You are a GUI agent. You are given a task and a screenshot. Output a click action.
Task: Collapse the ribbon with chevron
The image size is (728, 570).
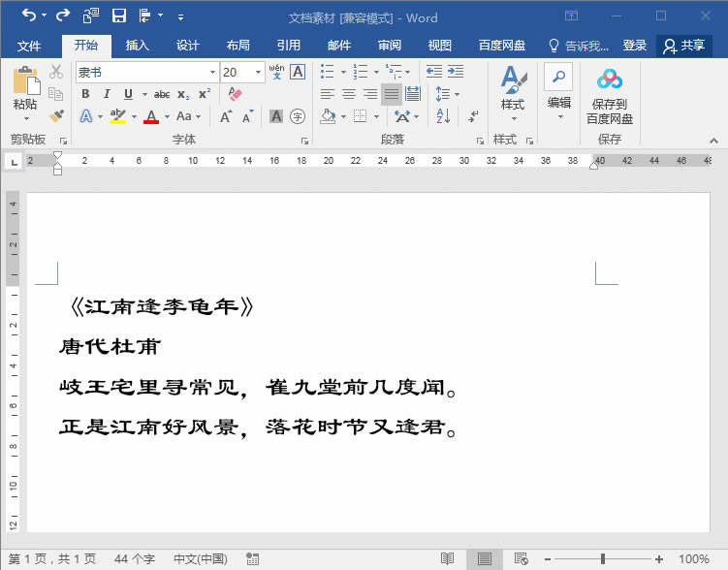tap(713, 141)
